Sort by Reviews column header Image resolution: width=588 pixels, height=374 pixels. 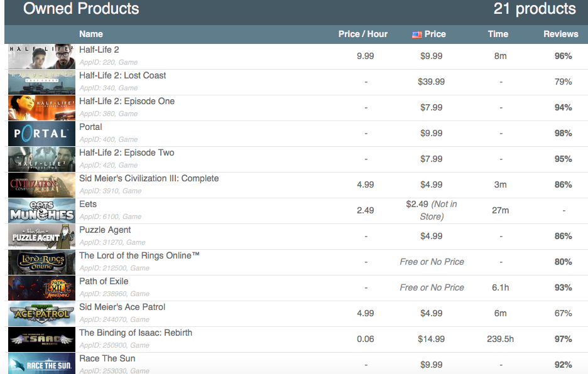coord(560,34)
